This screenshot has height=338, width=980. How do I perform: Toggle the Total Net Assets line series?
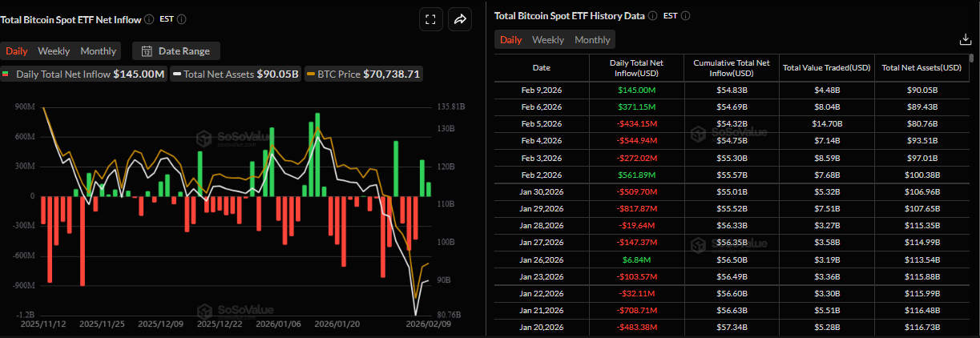[236, 74]
